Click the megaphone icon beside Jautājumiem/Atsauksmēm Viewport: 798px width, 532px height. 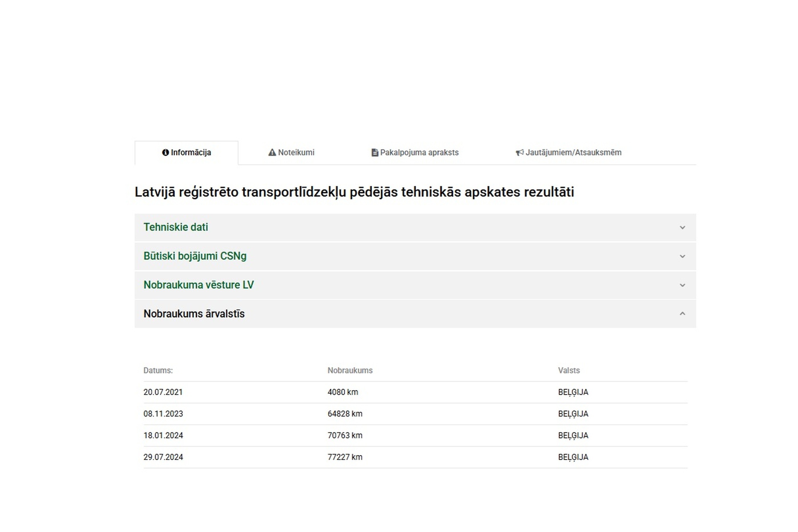[x=520, y=153]
